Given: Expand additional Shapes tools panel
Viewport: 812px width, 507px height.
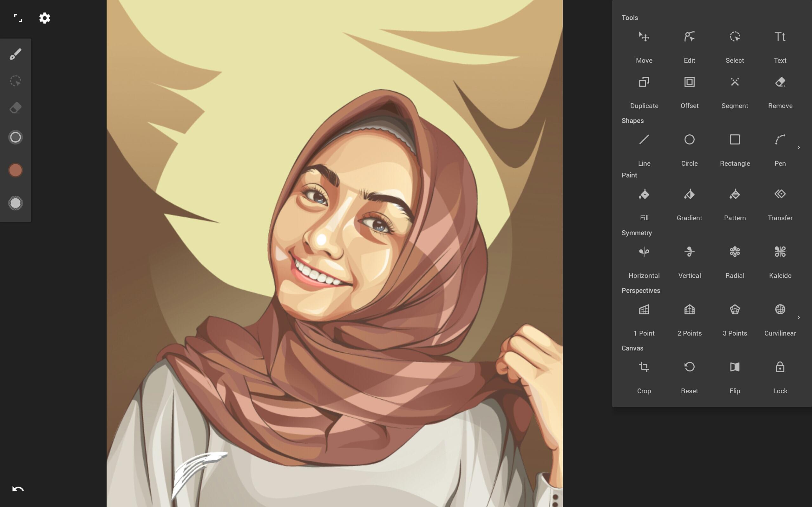Looking at the screenshot, I should point(799,148).
